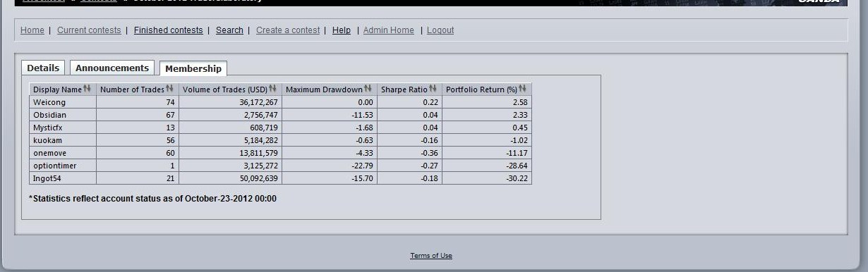Open the Help link
Viewport: 868px width, 272px height.
342,30
